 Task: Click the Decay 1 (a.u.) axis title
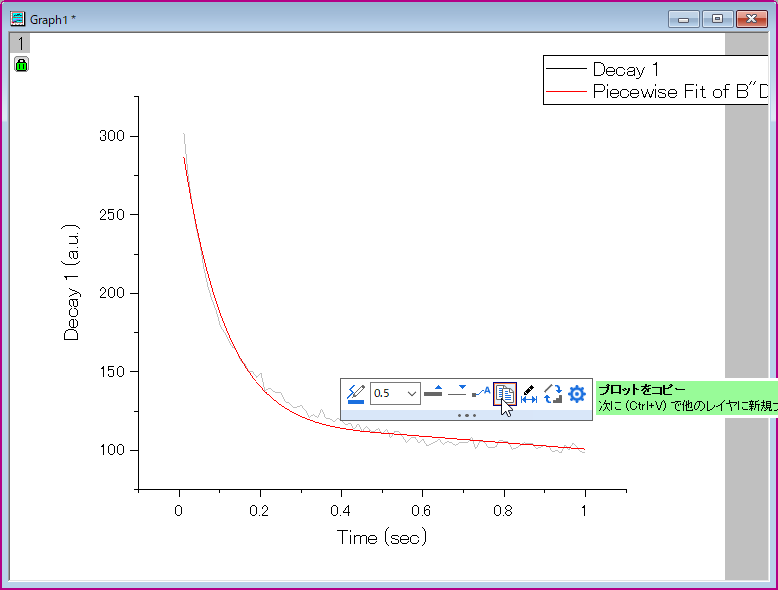[x=71, y=282]
